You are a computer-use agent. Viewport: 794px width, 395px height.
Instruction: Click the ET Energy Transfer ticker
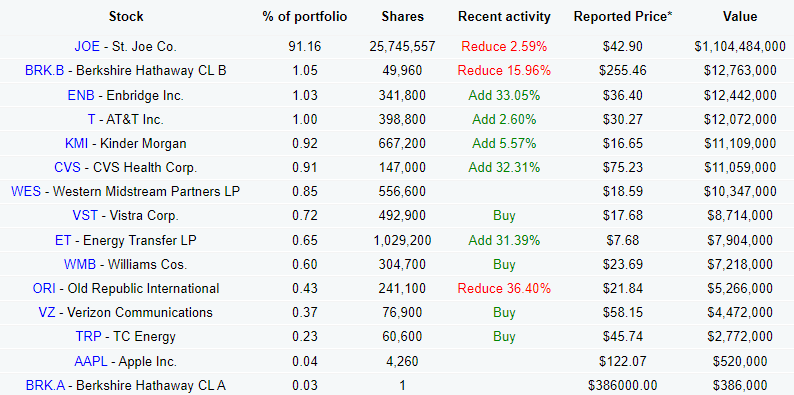(x=63, y=240)
